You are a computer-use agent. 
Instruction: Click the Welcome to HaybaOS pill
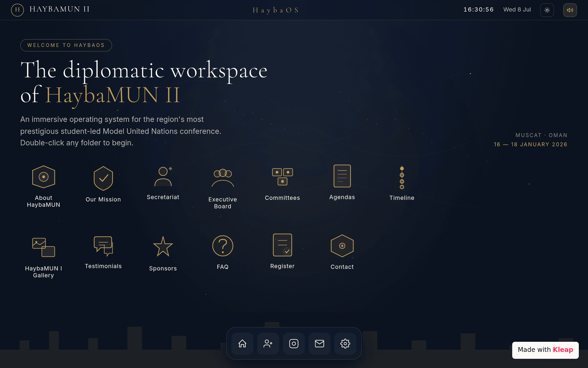(x=66, y=45)
